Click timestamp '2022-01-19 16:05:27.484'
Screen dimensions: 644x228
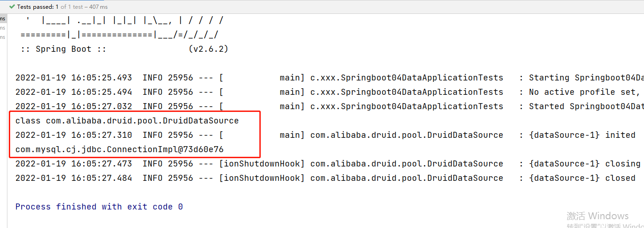[x=74, y=178]
